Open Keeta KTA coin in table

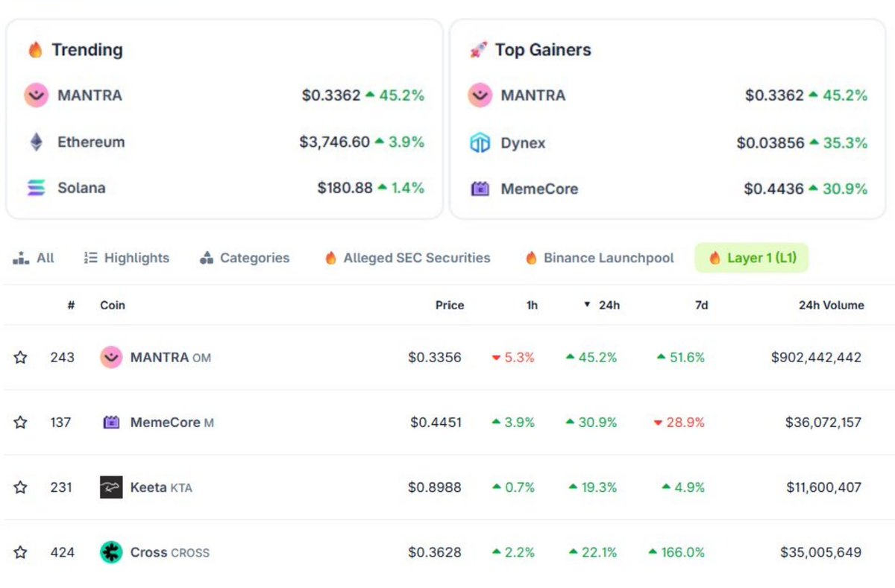(161, 487)
